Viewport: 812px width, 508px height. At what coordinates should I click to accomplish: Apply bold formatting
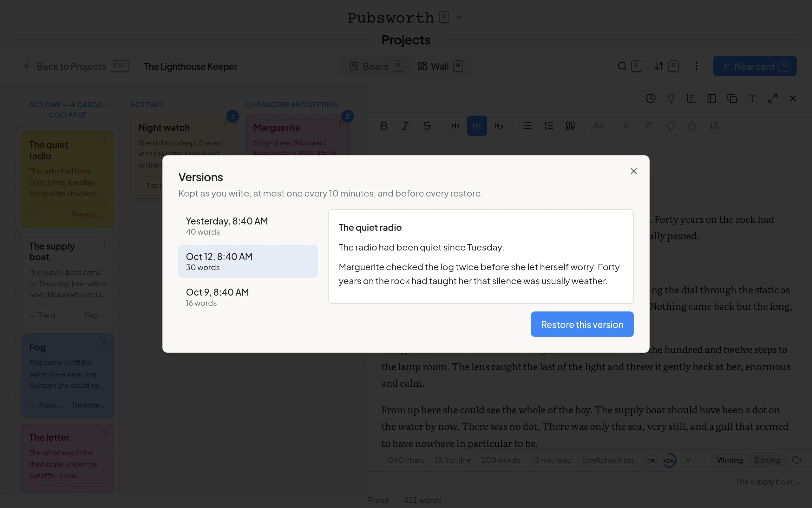[x=383, y=126]
